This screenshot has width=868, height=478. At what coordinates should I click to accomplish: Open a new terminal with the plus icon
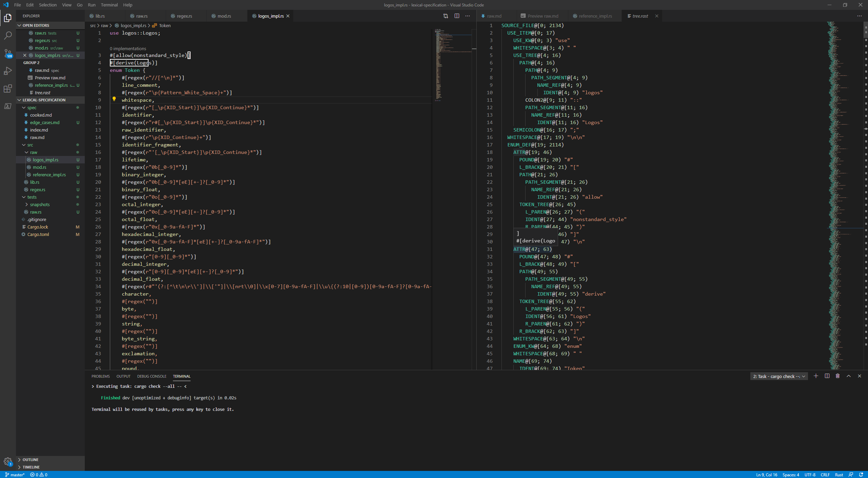tap(816, 376)
